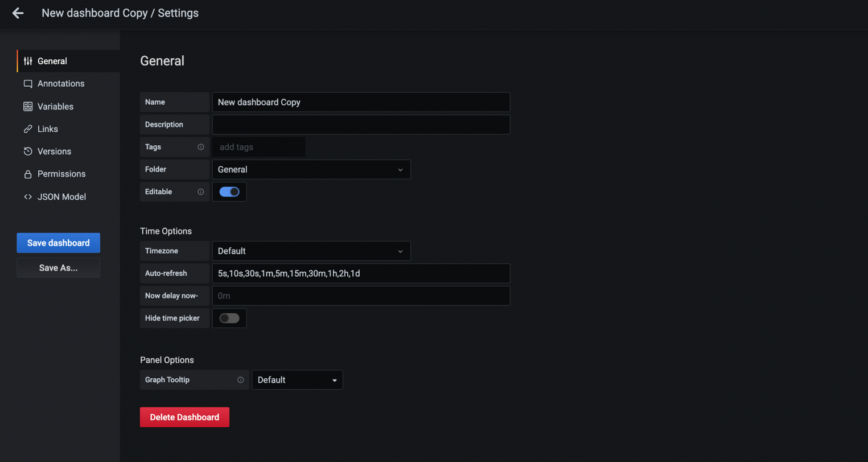868x462 pixels.
Task: Click the Annotations comment icon
Action: (x=28, y=84)
